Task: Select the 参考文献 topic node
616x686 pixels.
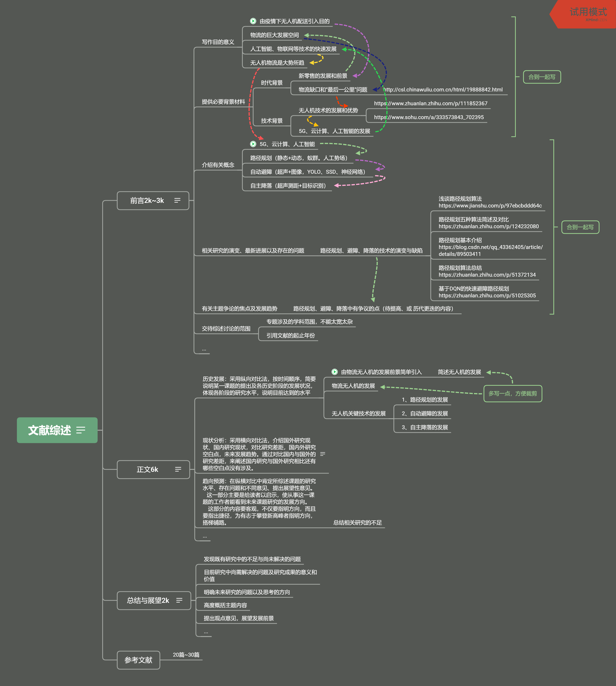Action: pyautogui.click(x=138, y=660)
